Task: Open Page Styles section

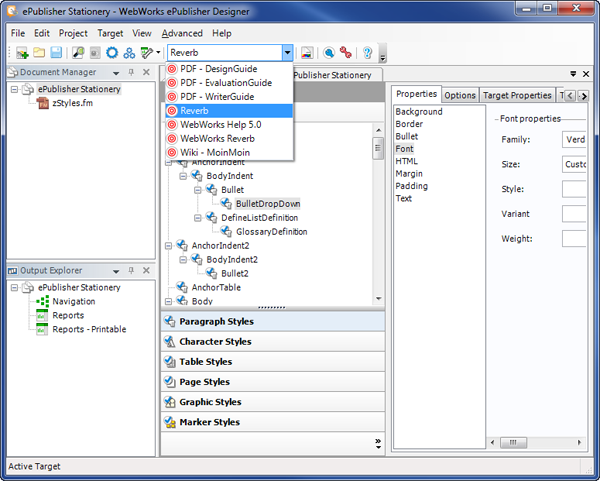Action: click(x=272, y=382)
